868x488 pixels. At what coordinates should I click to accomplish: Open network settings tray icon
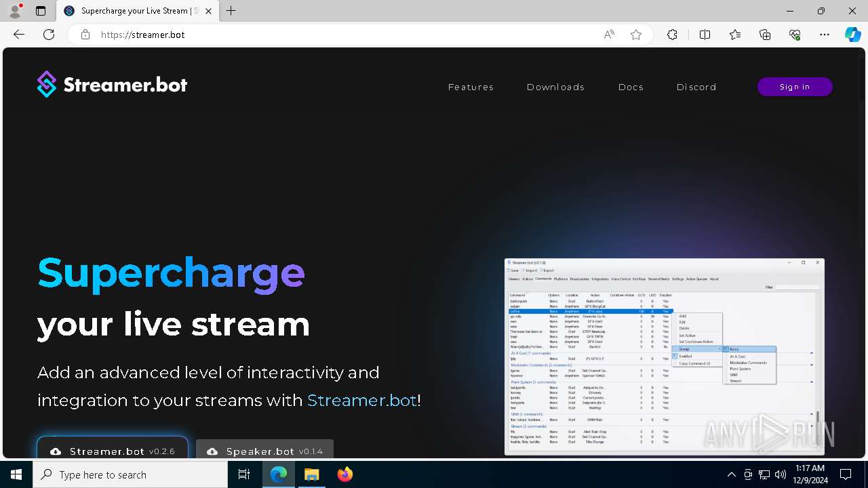point(764,474)
